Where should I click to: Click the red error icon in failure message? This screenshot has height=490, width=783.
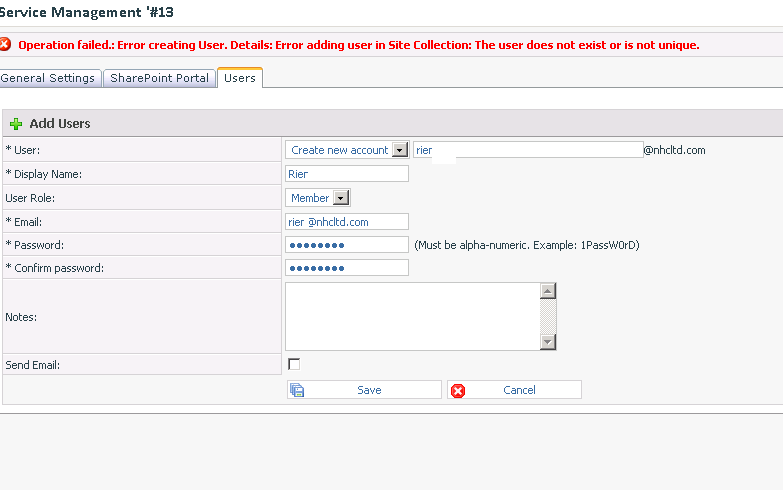coord(5,44)
